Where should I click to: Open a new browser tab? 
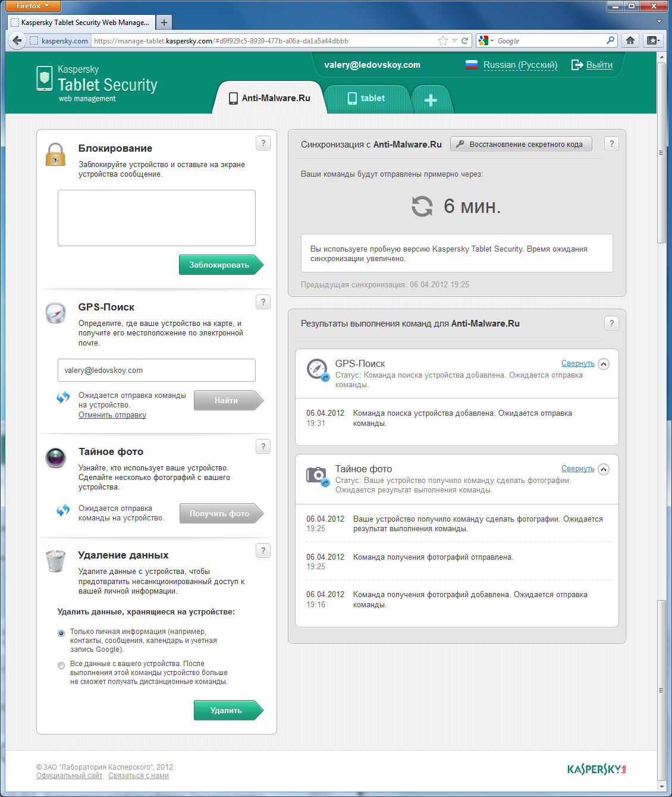click(x=164, y=23)
